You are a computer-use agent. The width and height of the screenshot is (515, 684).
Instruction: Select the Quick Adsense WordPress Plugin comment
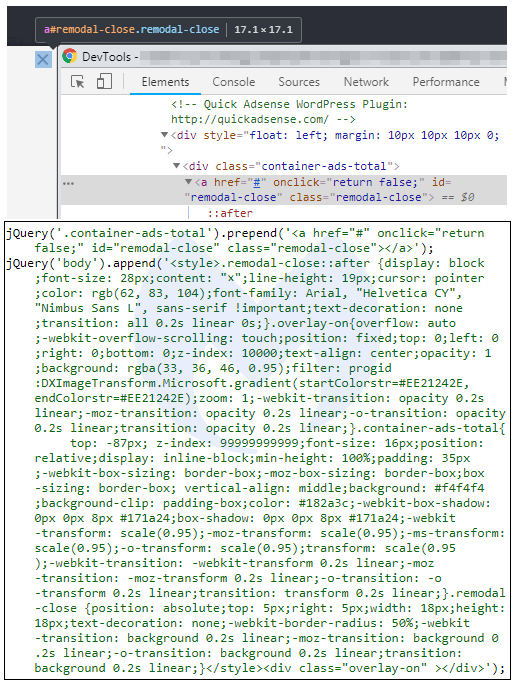[x=289, y=104]
